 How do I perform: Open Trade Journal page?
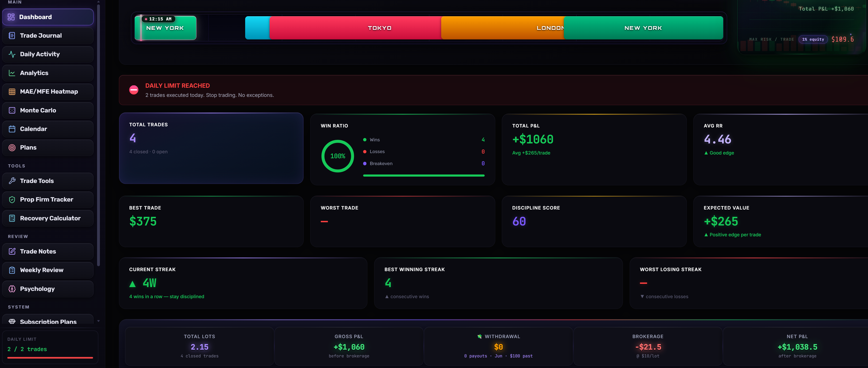(48, 35)
